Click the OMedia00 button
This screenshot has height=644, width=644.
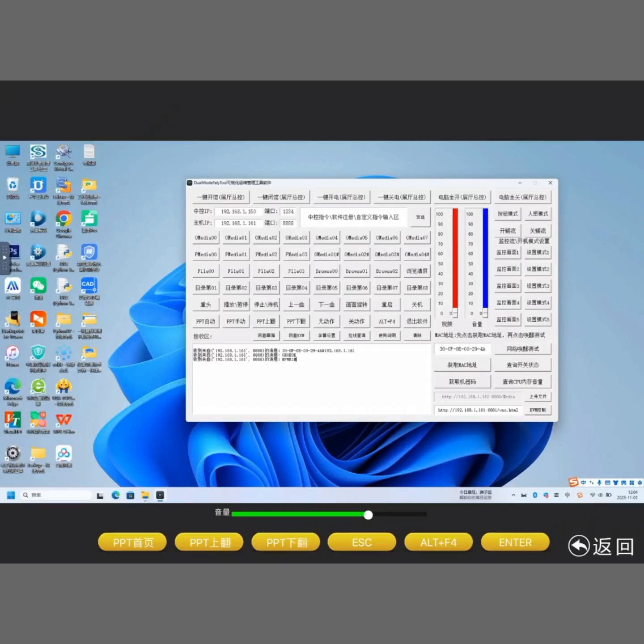206,238
